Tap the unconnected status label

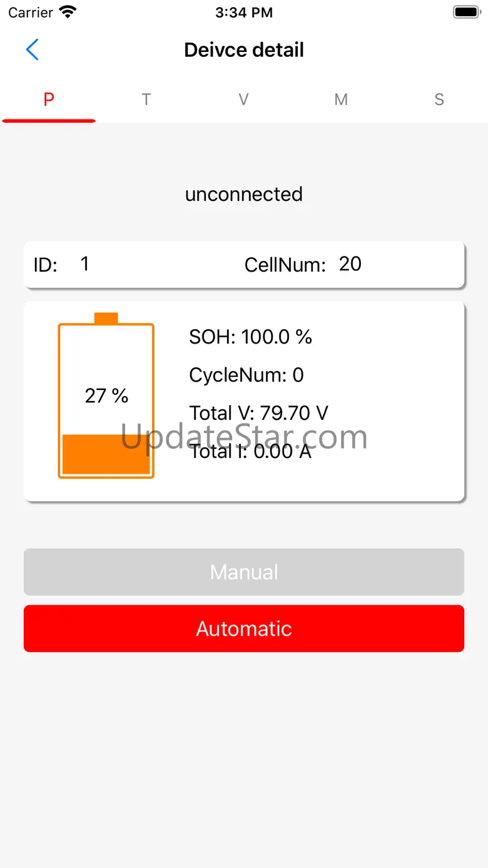(244, 194)
